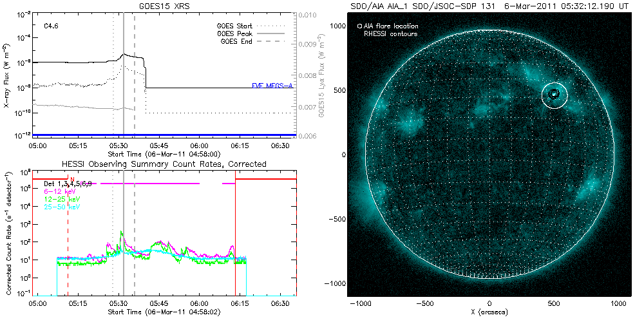Click the circled AIA flare location on the Sun
Viewport: 644px width, 322px height.
click(554, 95)
